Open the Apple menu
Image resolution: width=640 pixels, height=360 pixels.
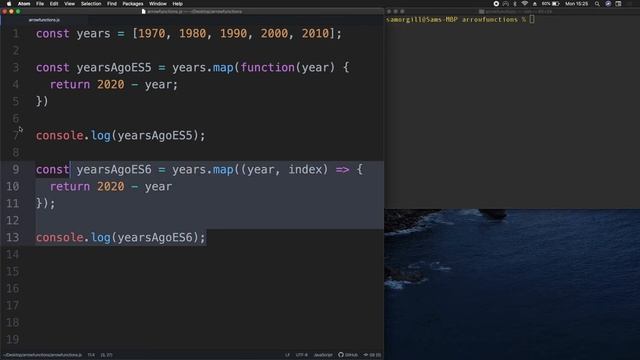point(9,4)
